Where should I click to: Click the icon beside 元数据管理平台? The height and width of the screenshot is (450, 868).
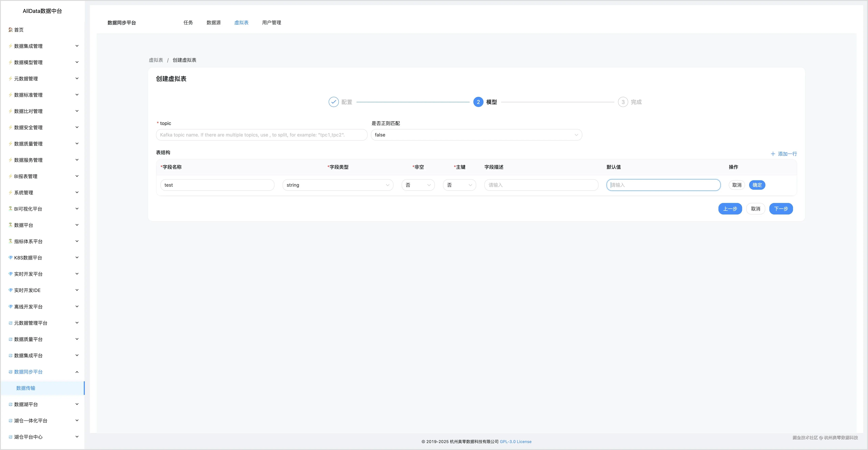(11, 323)
